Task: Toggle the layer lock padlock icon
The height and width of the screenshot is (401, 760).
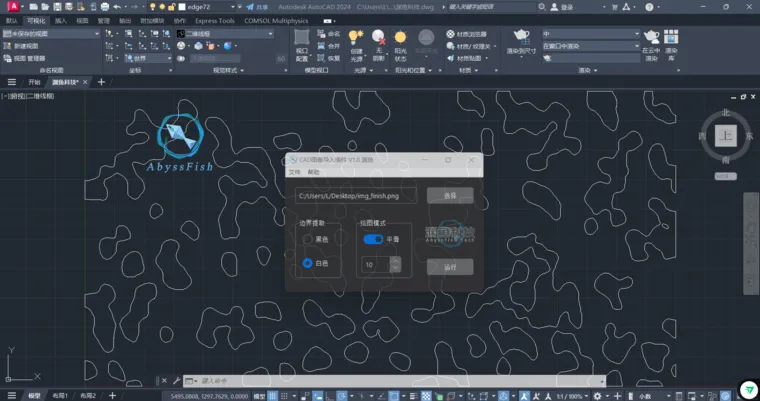Action: pos(172,7)
